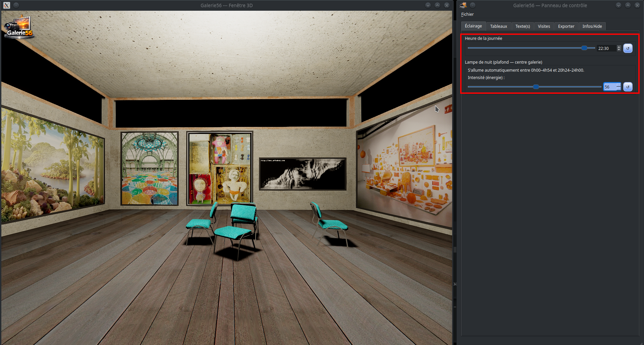Switch to the Tableaux tab

pyautogui.click(x=498, y=26)
